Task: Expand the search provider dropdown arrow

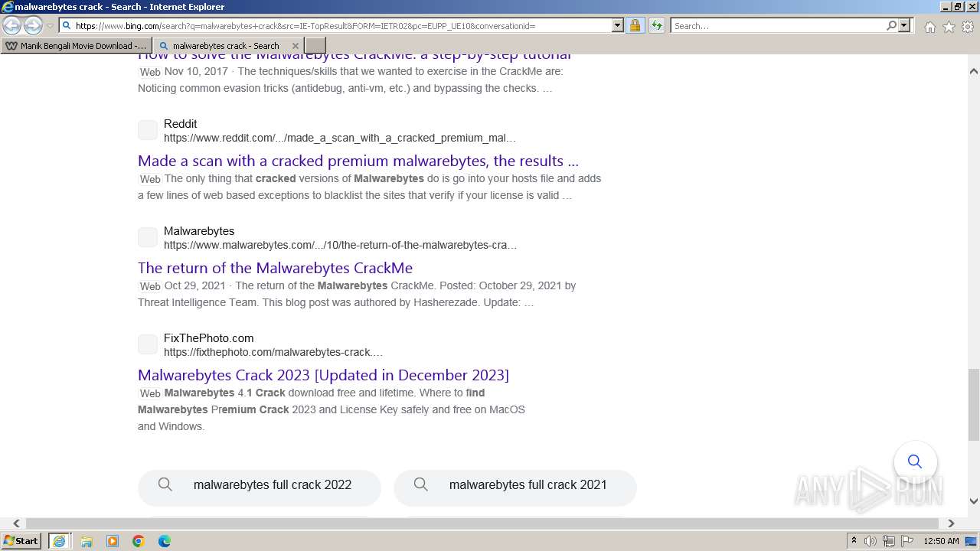Action: [904, 25]
